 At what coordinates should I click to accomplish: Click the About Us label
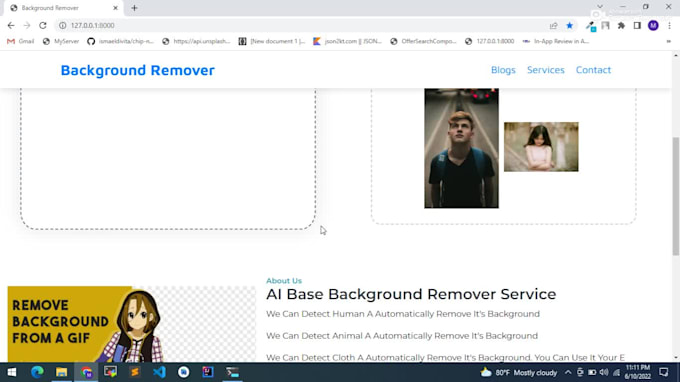click(284, 281)
